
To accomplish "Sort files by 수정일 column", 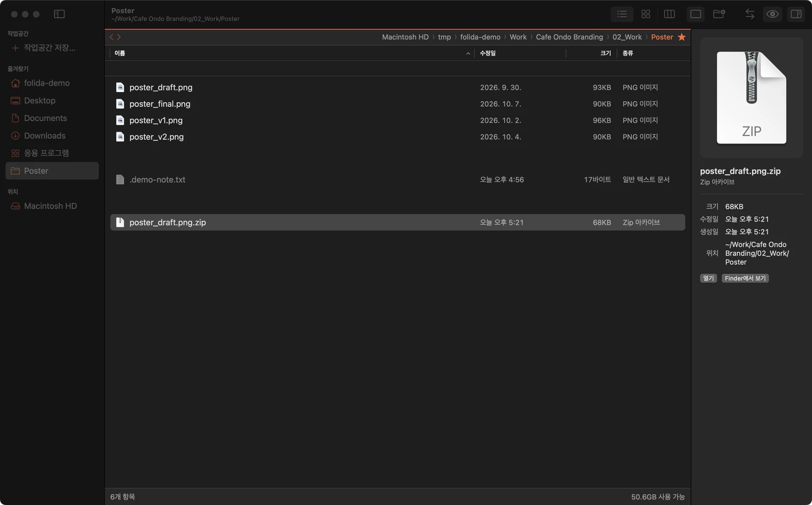I will tap(488, 53).
